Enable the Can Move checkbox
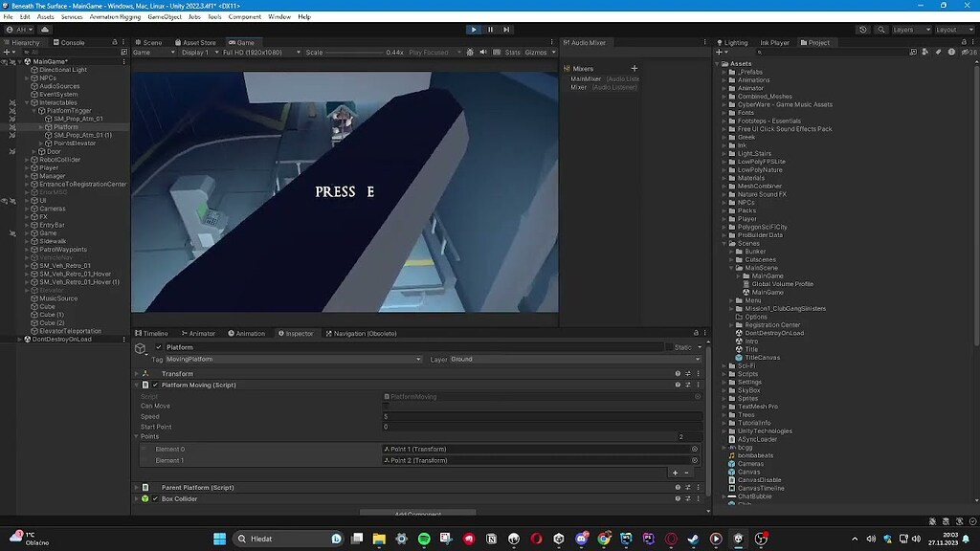The width and height of the screenshot is (980, 551). click(386, 406)
